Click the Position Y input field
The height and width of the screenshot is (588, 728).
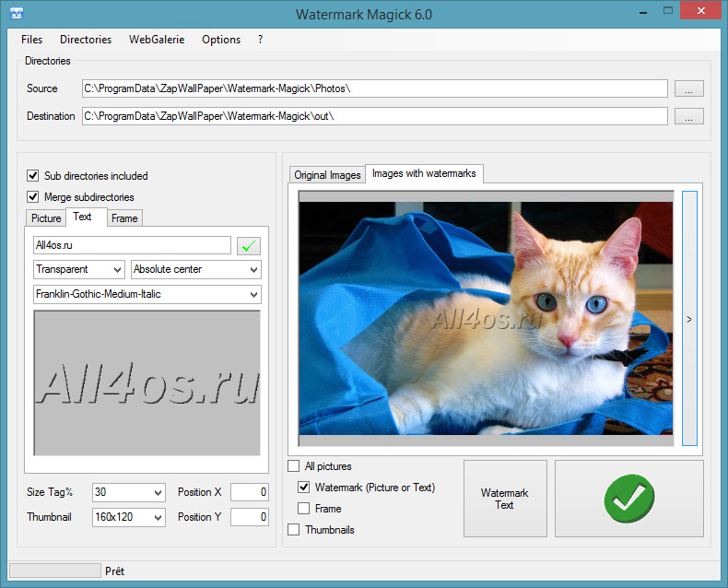click(250, 517)
